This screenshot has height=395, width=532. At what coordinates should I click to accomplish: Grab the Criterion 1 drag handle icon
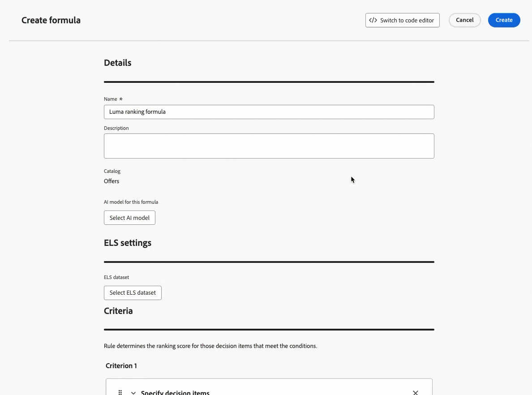[120, 393]
